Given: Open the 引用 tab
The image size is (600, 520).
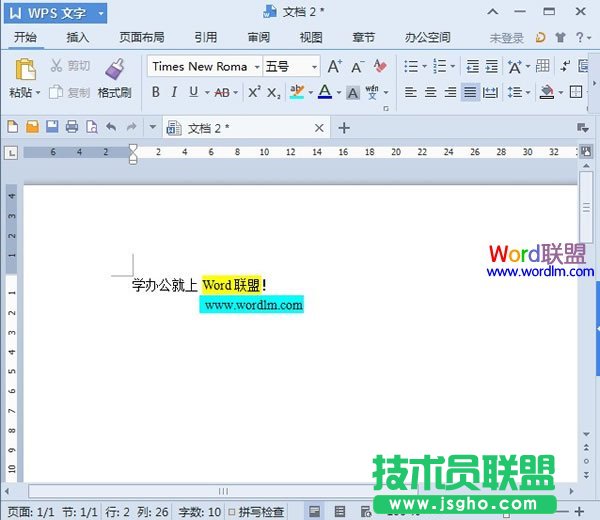Looking at the screenshot, I should (x=205, y=37).
